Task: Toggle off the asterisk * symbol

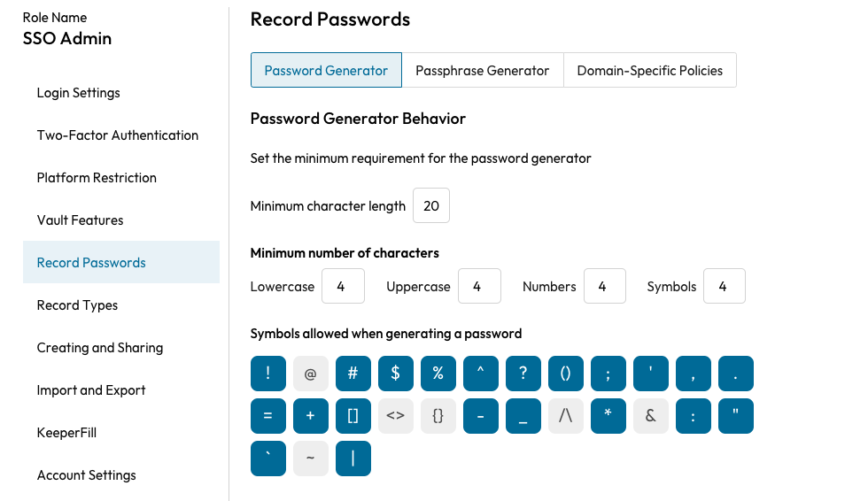Action: click(608, 416)
